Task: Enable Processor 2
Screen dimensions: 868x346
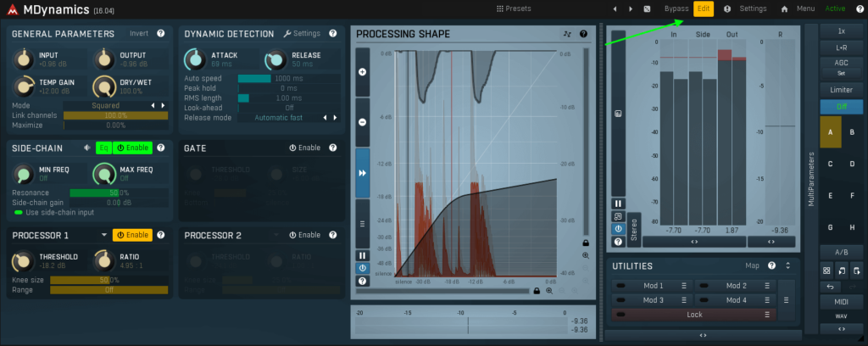Action: 305,235
